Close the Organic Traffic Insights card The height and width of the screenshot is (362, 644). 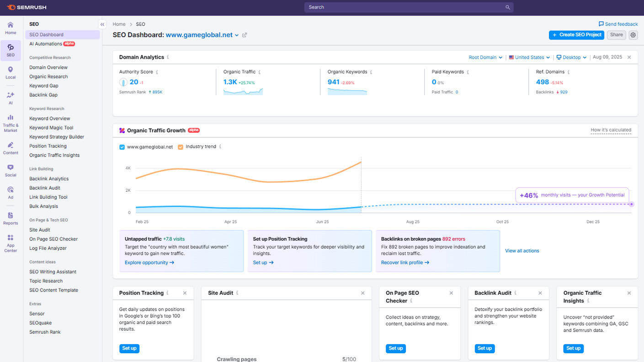629,293
